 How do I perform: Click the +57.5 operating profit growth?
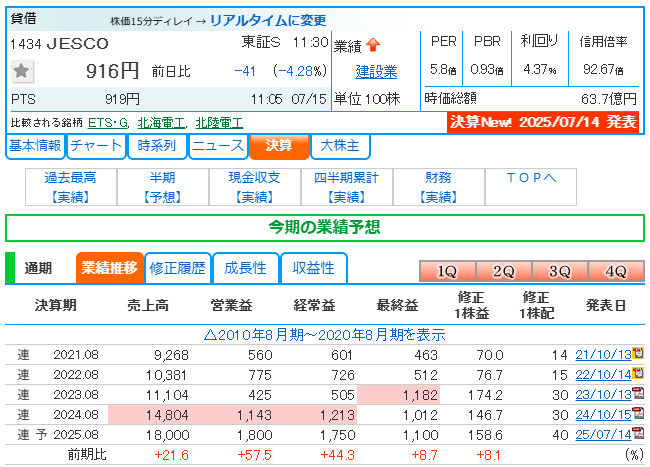coord(254,455)
